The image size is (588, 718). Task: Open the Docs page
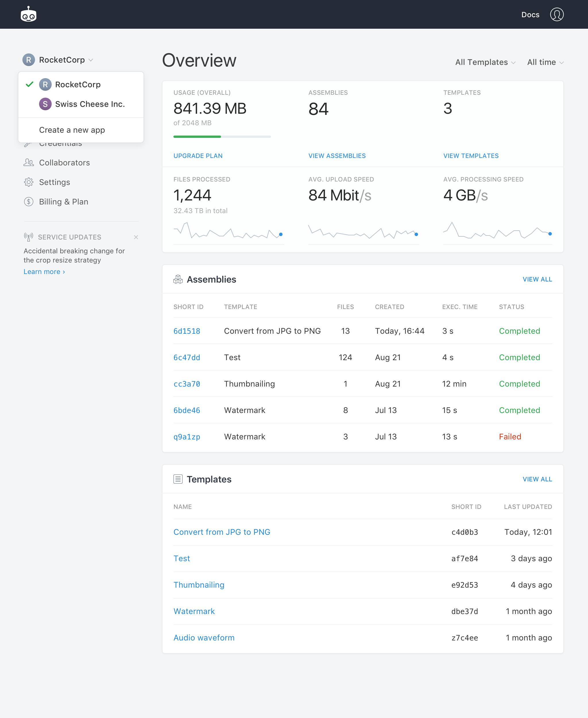530,15
